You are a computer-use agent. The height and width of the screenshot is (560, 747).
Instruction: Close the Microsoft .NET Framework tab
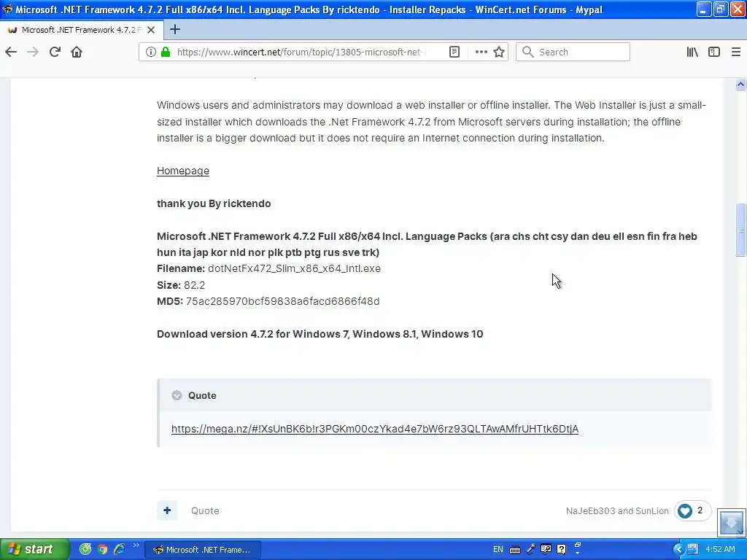coord(151,29)
